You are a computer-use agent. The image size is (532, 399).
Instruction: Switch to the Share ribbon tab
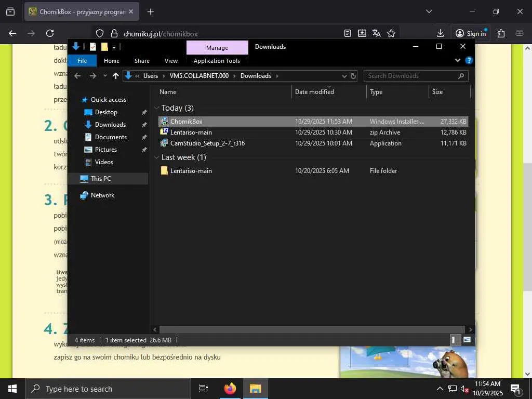coord(142,61)
